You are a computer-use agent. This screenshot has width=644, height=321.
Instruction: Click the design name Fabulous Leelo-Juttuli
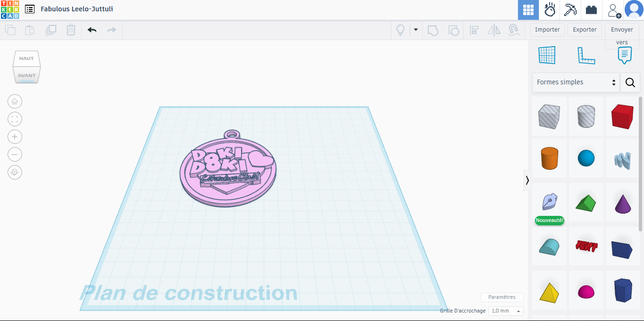click(77, 9)
